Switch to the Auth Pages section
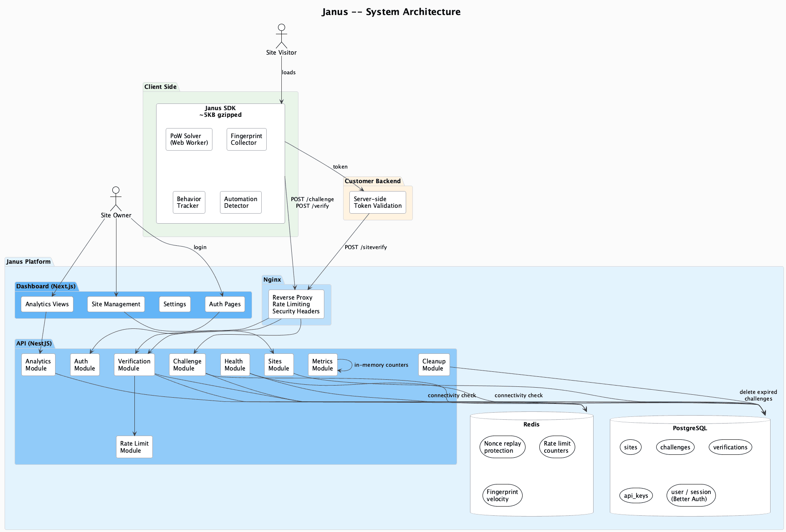This screenshot has width=786, height=532. click(225, 304)
